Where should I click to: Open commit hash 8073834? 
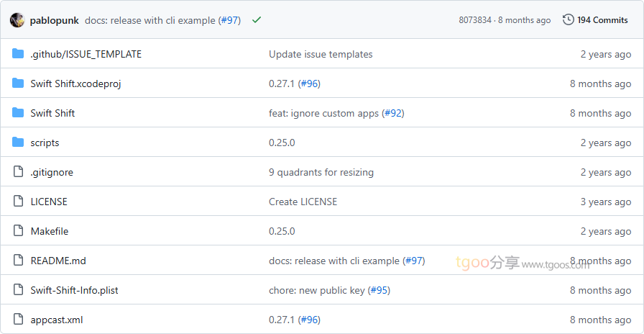click(475, 20)
